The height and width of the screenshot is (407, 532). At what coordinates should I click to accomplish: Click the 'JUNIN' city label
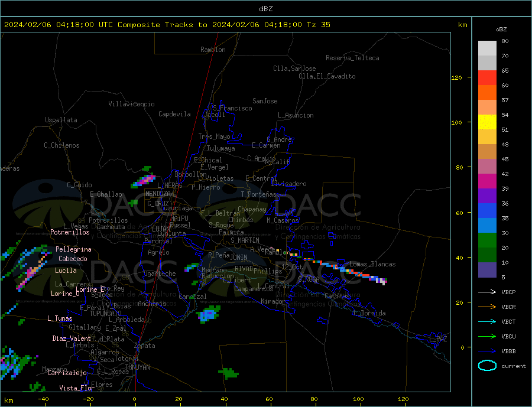click(239, 258)
